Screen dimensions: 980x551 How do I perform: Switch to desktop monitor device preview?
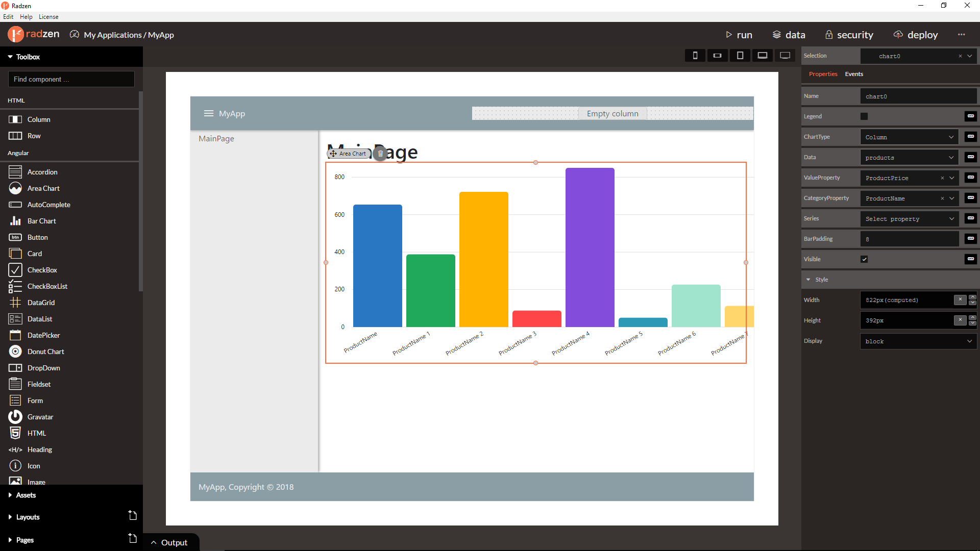pos(785,56)
